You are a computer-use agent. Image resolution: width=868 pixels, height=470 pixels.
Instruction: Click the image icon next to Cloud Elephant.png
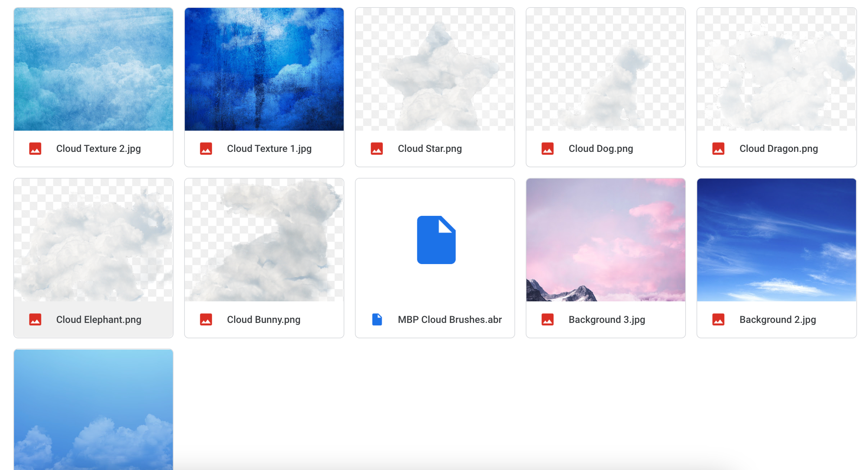pos(35,319)
